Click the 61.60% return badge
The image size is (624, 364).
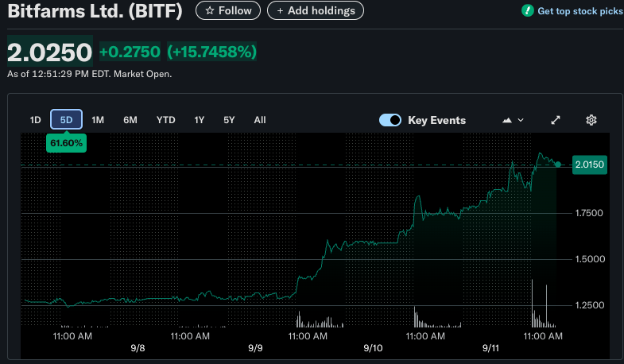67,143
